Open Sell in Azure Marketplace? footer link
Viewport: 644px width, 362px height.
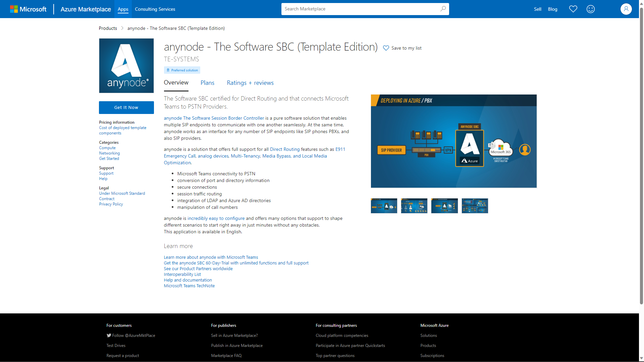234,336
